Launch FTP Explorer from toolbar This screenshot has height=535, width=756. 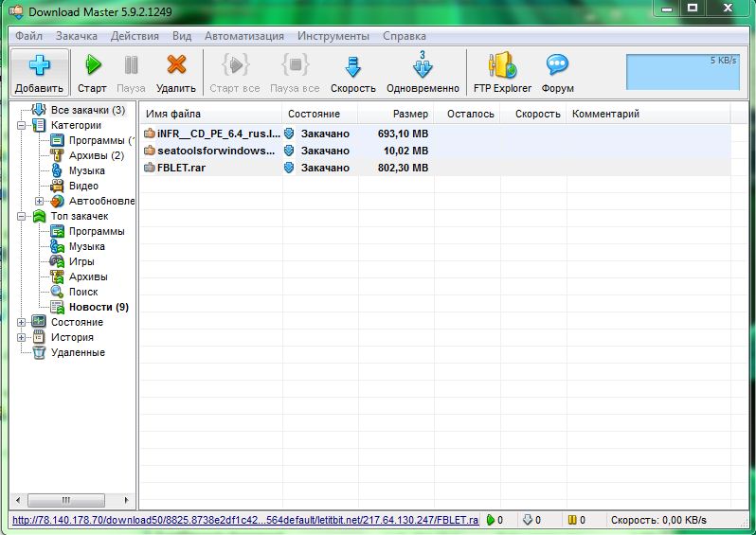pos(502,65)
